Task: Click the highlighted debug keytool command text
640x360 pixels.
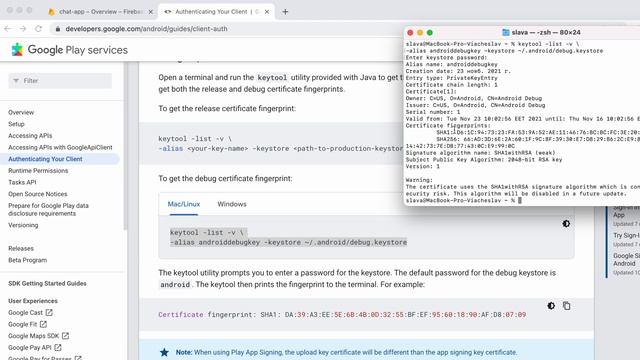Action: (288, 238)
